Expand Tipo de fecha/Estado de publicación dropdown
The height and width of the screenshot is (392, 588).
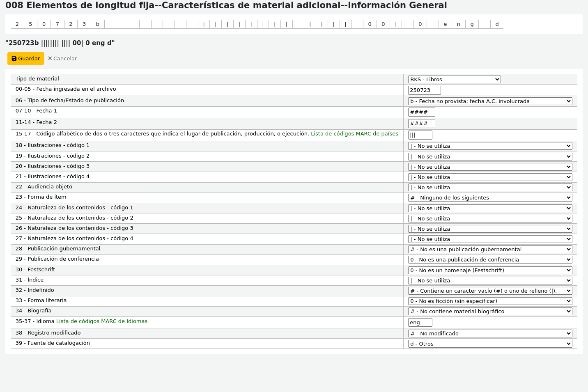[x=490, y=101]
